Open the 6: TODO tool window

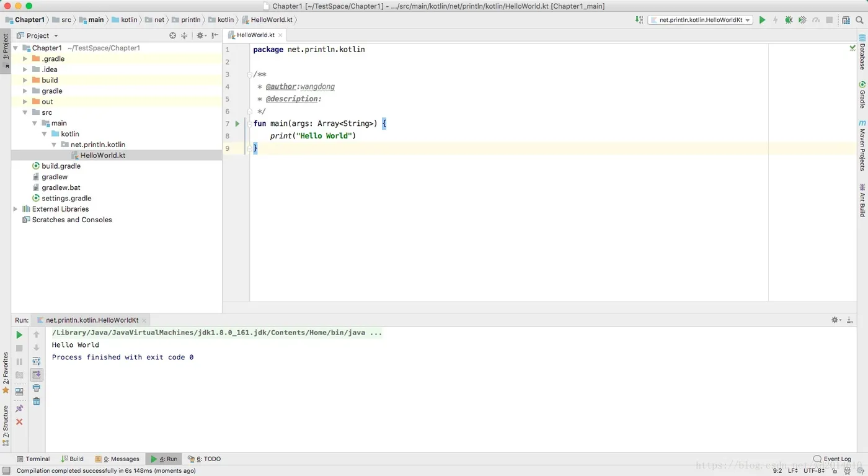point(205,459)
